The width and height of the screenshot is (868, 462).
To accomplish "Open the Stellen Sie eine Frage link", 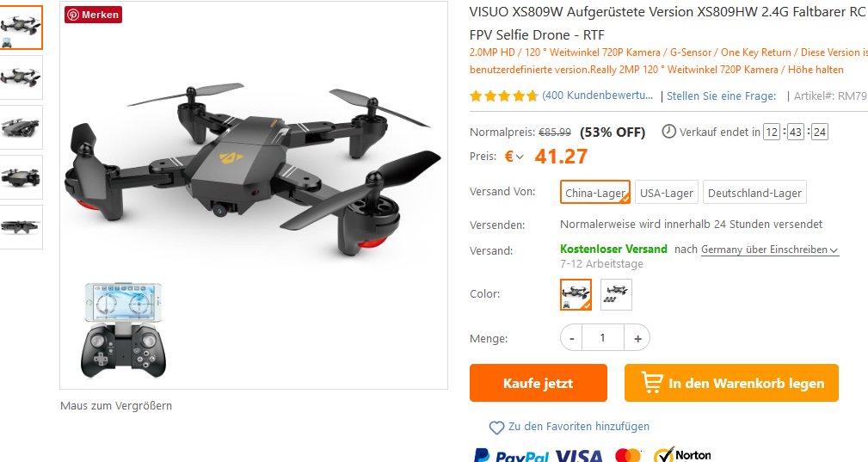I will coord(721,95).
